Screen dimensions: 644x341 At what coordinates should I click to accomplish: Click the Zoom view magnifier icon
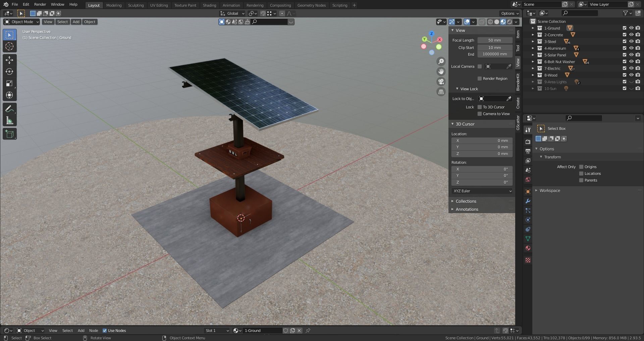pyautogui.click(x=441, y=61)
